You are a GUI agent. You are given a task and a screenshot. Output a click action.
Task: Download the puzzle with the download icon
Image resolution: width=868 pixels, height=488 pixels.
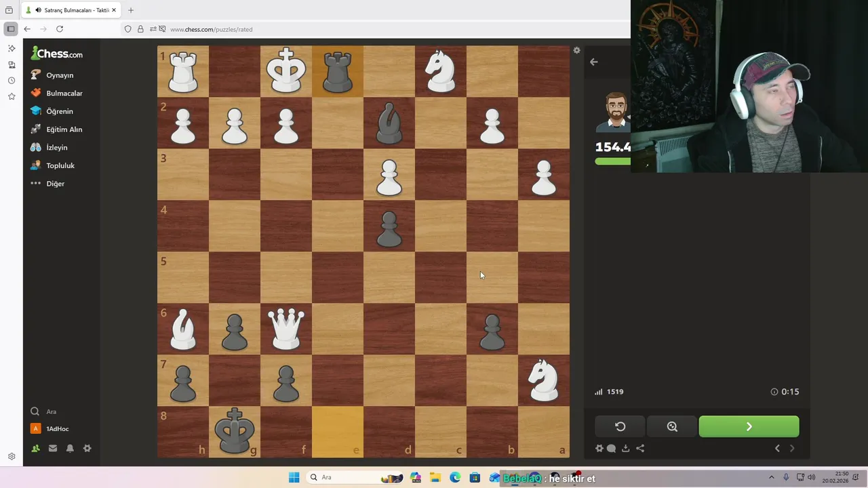[x=625, y=448]
